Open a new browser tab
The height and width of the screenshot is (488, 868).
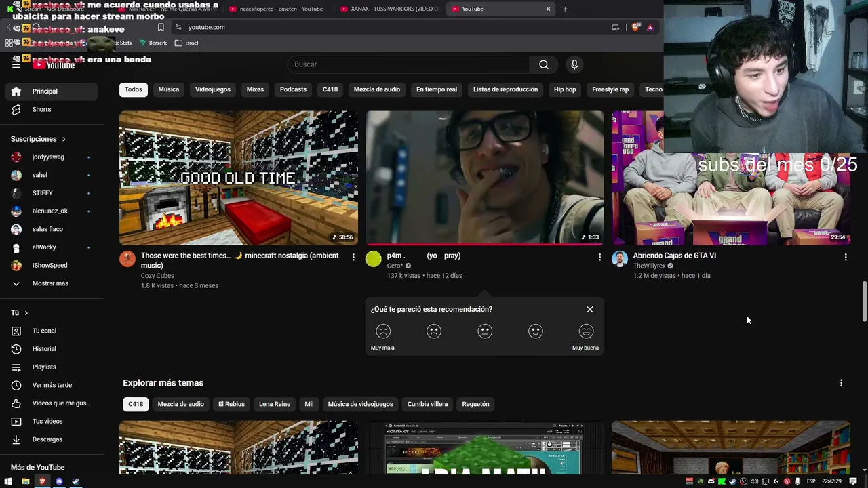tap(565, 9)
